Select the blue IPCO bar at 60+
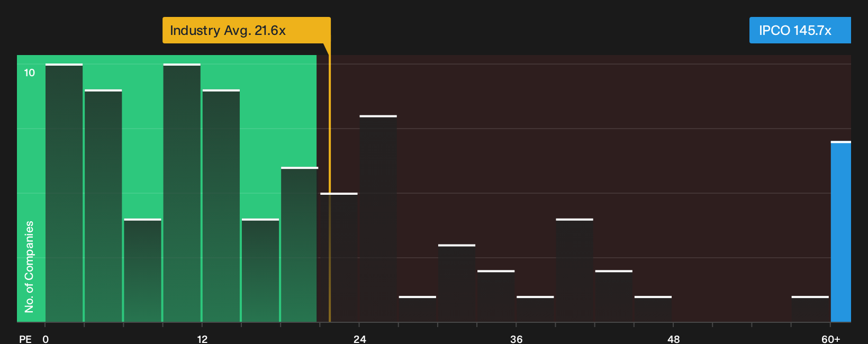This screenshot has height=344, width=868. pos(841,232)
